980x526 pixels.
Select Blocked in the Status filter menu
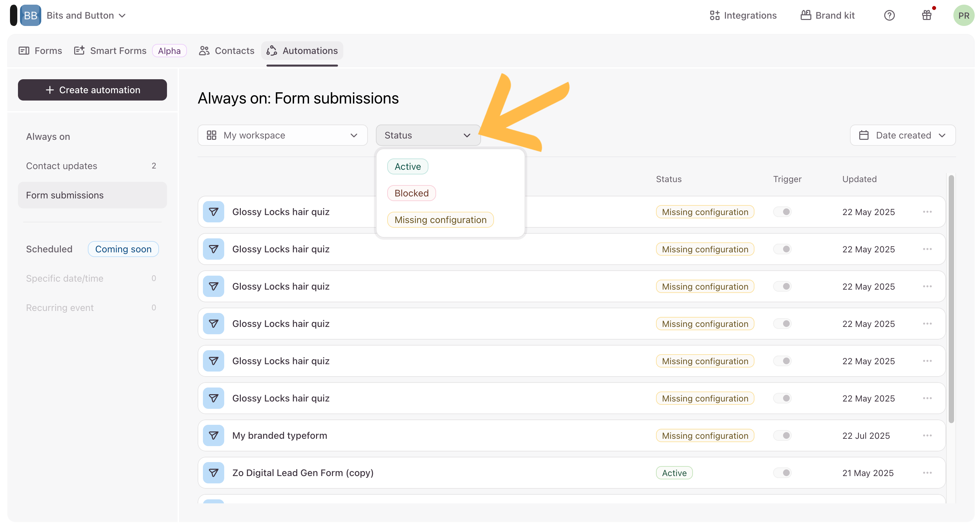pos(411,193)
